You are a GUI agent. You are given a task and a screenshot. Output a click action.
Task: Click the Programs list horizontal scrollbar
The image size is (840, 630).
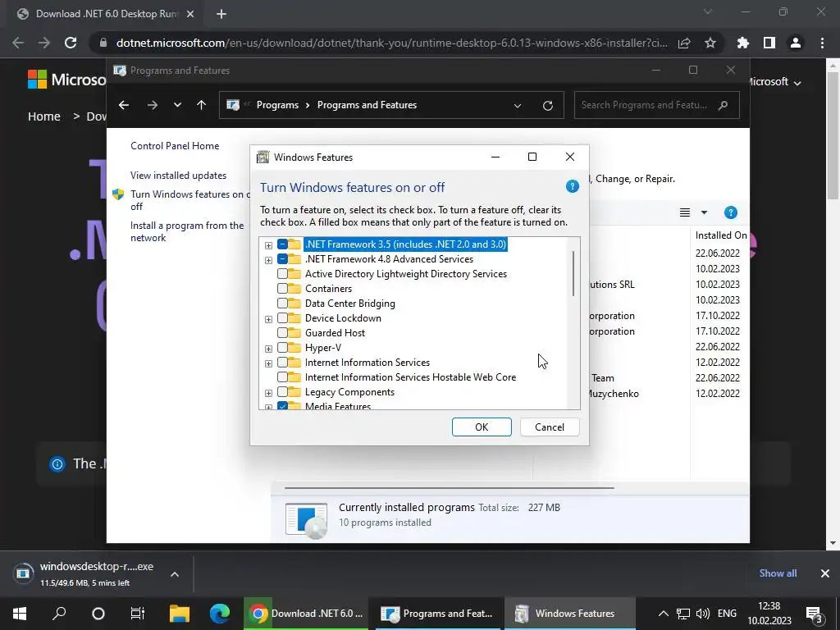(449, 488)
